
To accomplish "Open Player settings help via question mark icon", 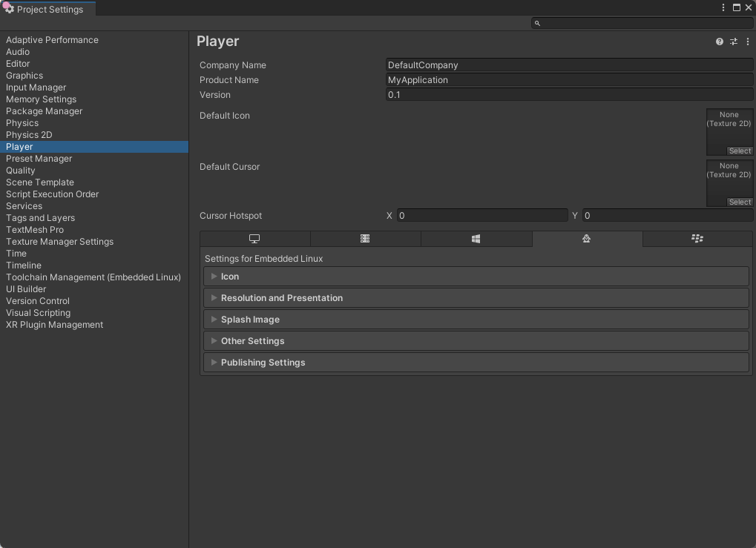I will click(718, 42).
